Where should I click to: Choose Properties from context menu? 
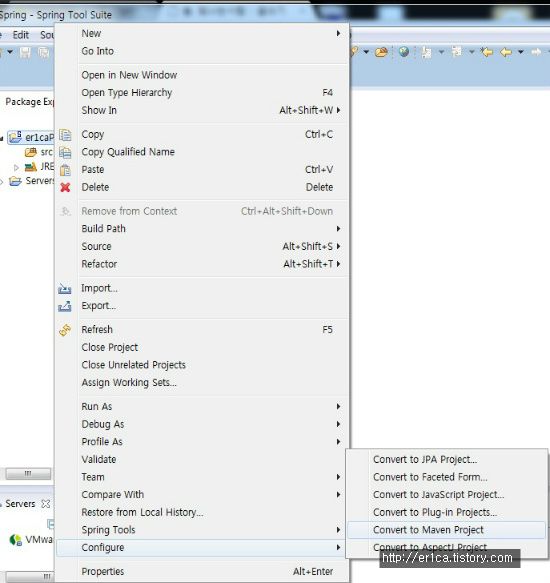tap(202, 571)
